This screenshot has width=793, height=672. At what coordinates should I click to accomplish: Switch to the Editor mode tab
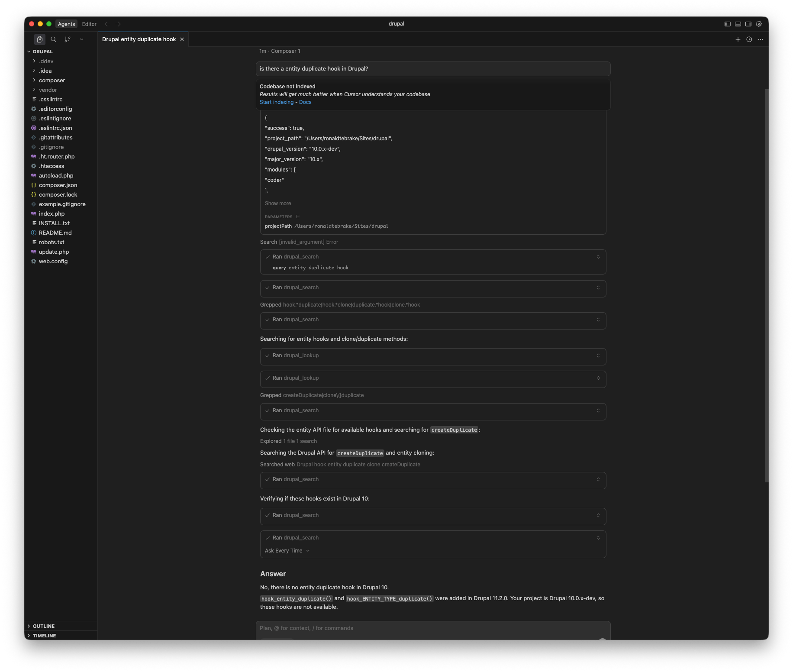tap(89, 24)
